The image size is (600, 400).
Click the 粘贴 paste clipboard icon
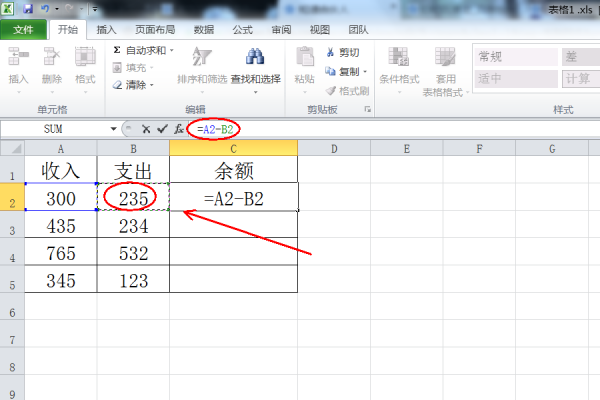click(305, 57)
